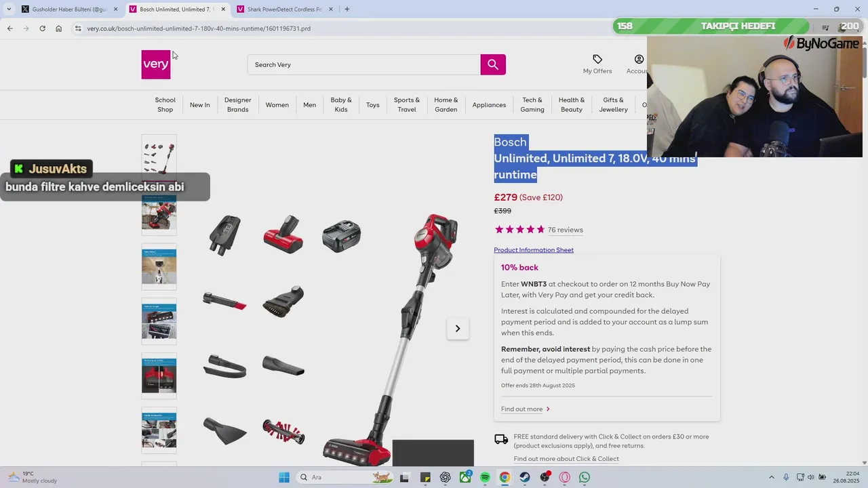Click the browser home icon
Screen dimensions: 868x488
click(x=59, y=28)
